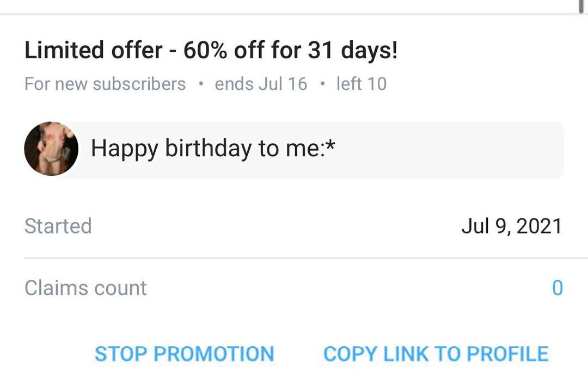Viewport: 588px width, 374px height.
Task: Click the 'Claims count' row label
Action: (85, 288)
